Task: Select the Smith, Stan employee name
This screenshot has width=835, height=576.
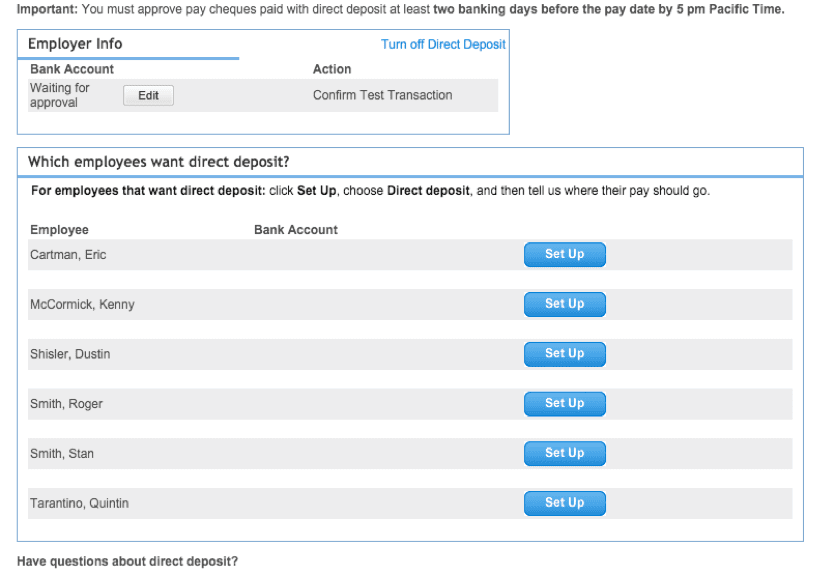Action: [x=62, y=454]
